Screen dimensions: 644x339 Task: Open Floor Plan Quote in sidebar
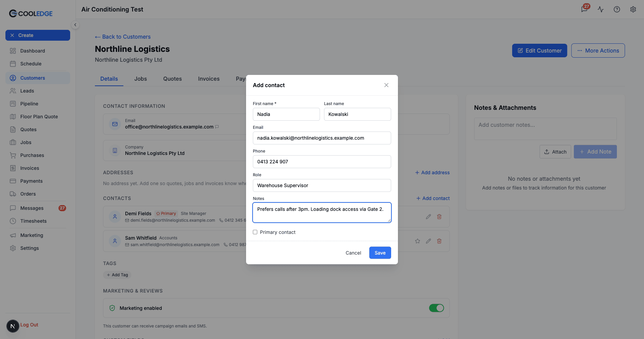[38, 117]
